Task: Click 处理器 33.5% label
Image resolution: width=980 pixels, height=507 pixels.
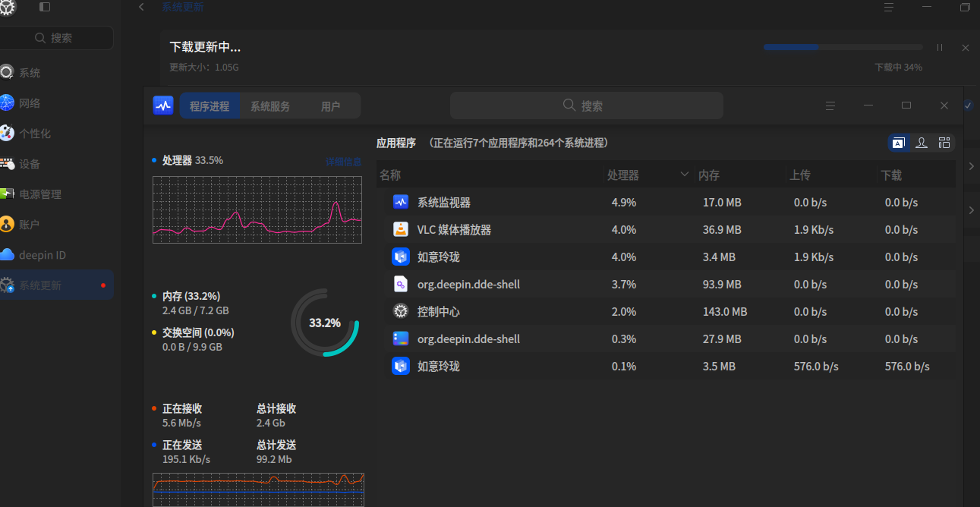Action: point(192,160)
